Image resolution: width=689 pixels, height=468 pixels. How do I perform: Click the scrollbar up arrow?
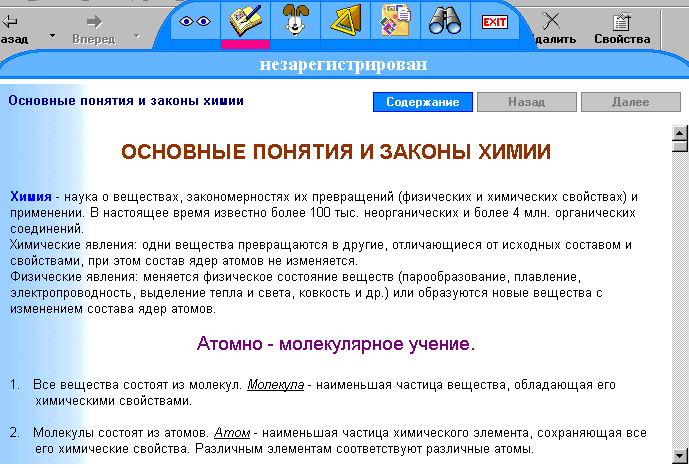coord(680,132)
